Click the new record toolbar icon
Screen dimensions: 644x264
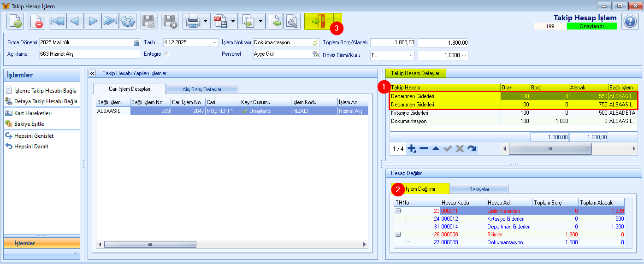pyautogui.click(x=15, y=21)
